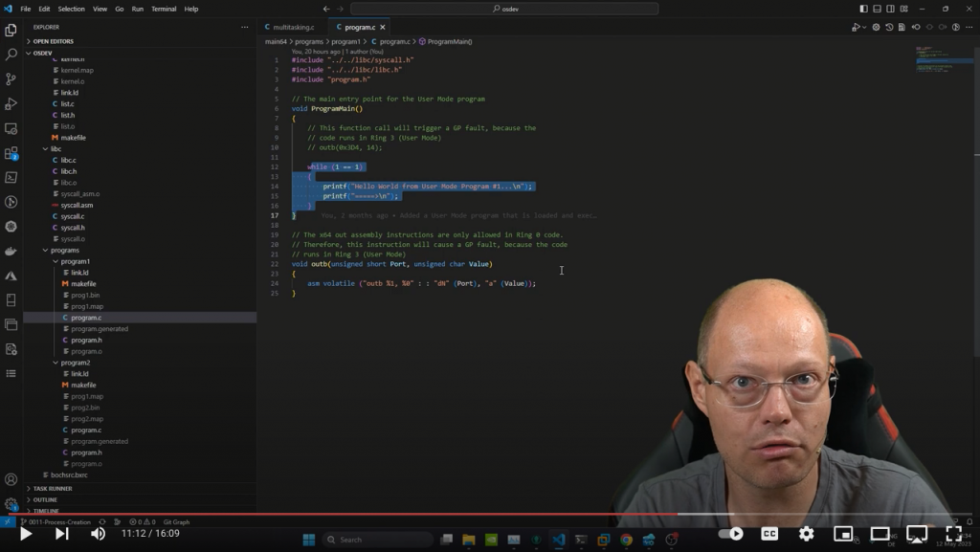Open the Selection menu
The image size is (980, 552).
pos(71,9)
